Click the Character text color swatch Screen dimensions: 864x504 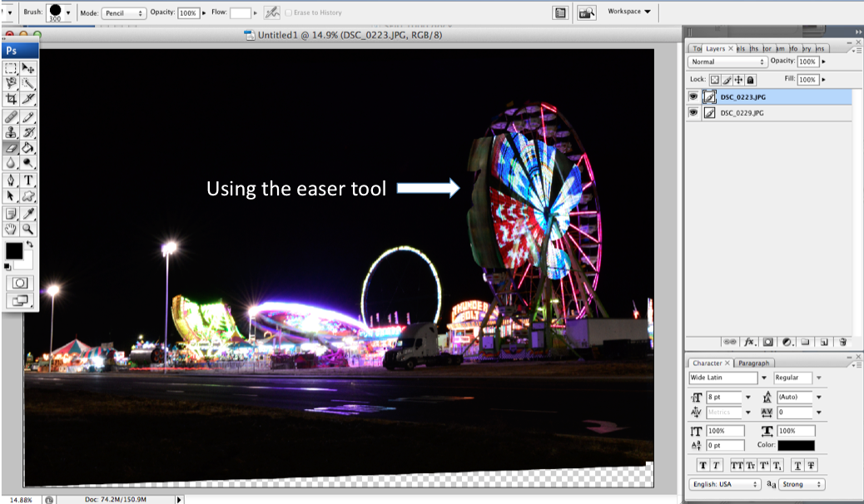pyautogui.click(x=796, y=446)
